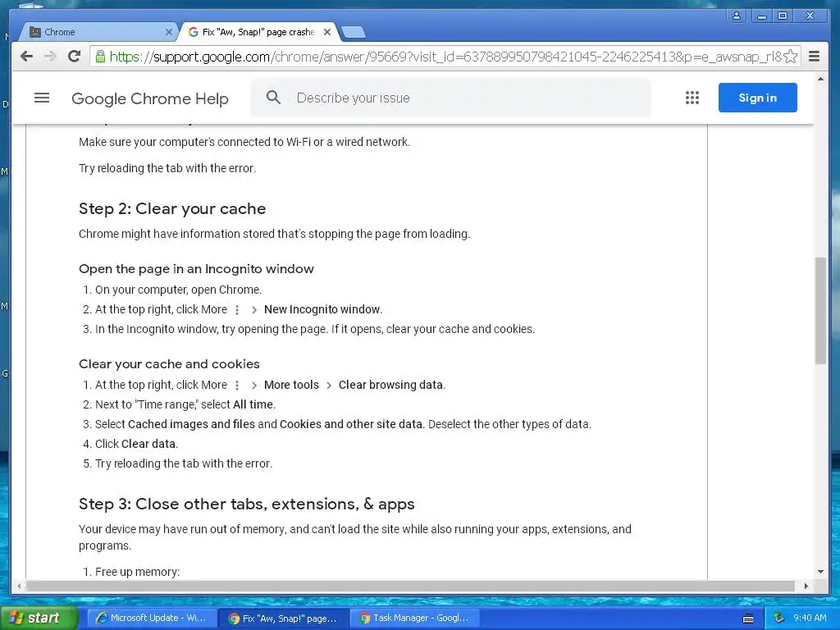Click the page scroll down arrow
The image size is (840, 630).
pyautogui.click(x=820, y=572)
